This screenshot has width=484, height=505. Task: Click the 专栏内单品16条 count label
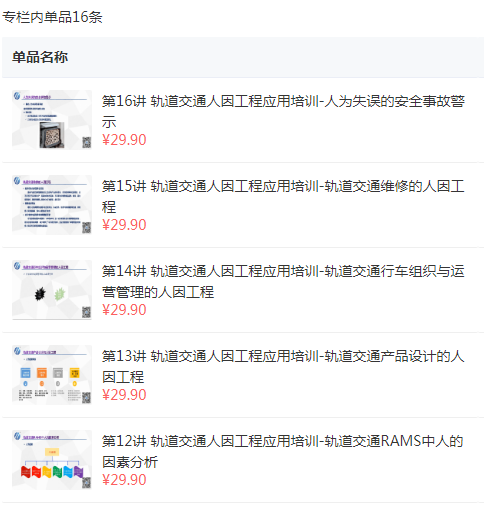coord(52,17)
